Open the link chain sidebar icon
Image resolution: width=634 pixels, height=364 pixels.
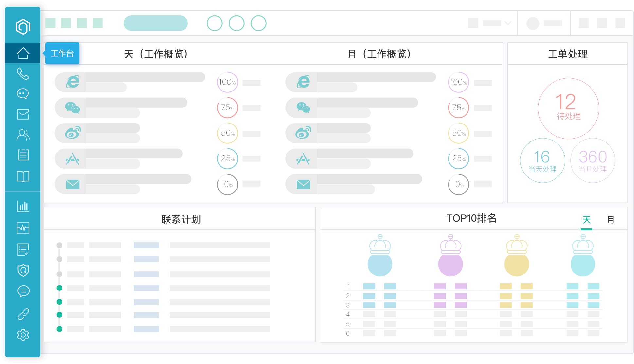click(x=23, y=314)
